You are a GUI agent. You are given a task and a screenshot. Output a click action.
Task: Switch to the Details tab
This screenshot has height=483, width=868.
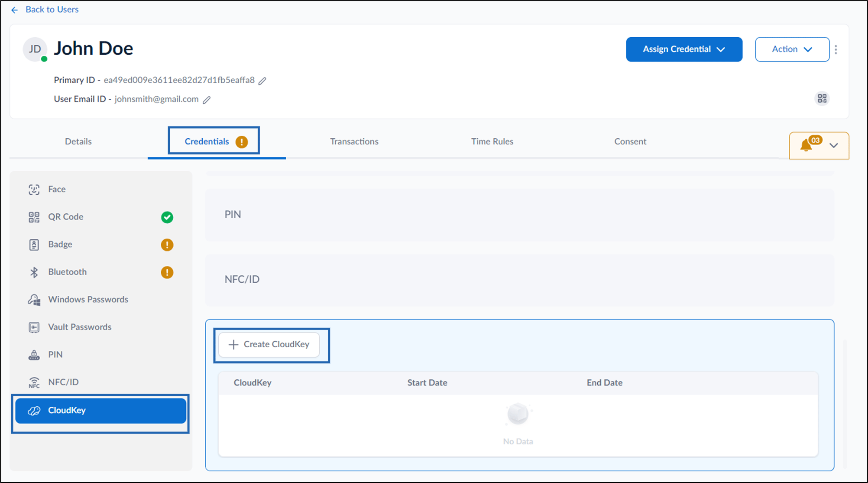(78, 141)
